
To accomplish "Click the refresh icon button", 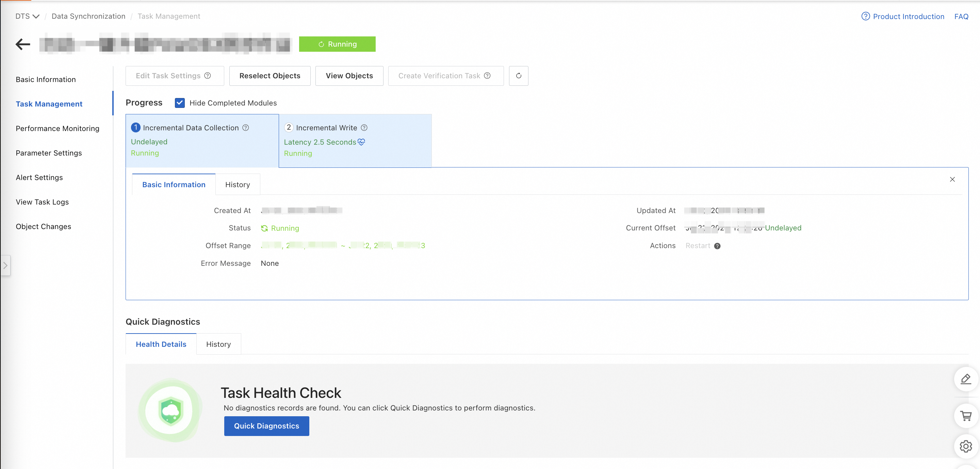I will pyautogui.click(x=519, y=76).
